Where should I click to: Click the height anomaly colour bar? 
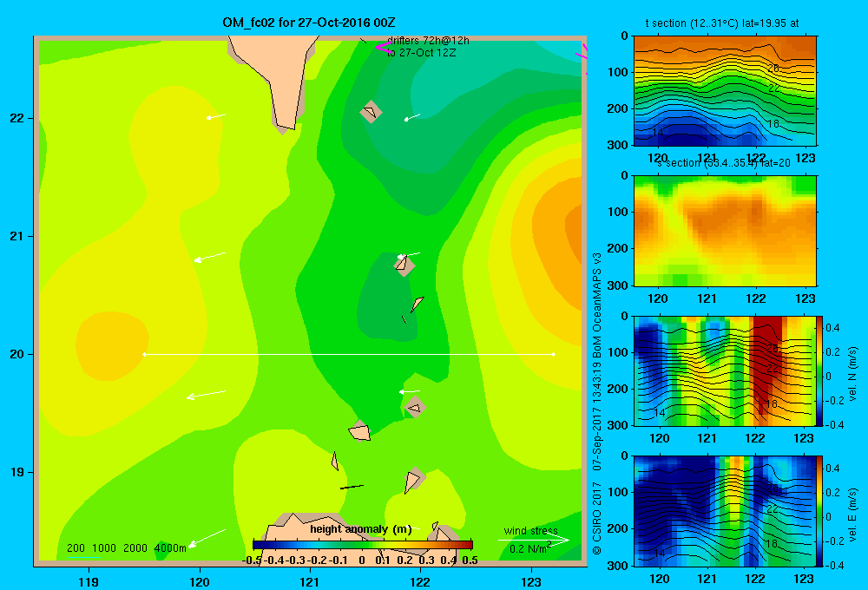[362, 545]
